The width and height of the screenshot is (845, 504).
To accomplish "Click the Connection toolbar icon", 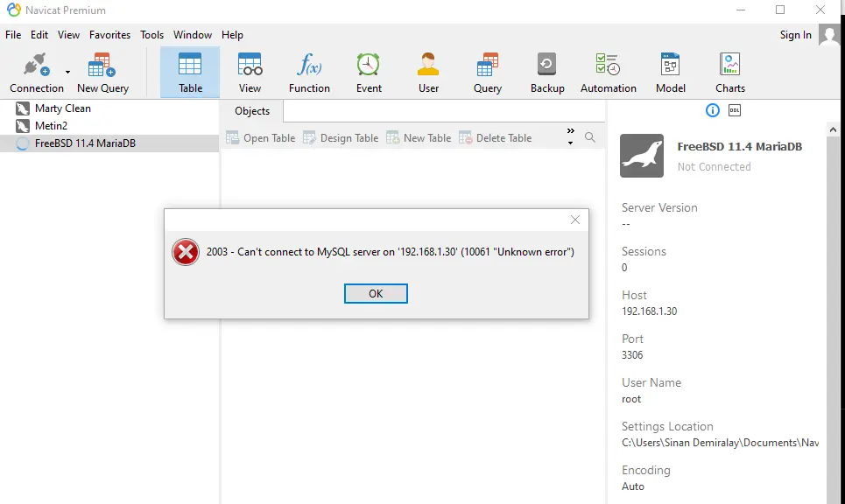I will (x=36, y=73).
